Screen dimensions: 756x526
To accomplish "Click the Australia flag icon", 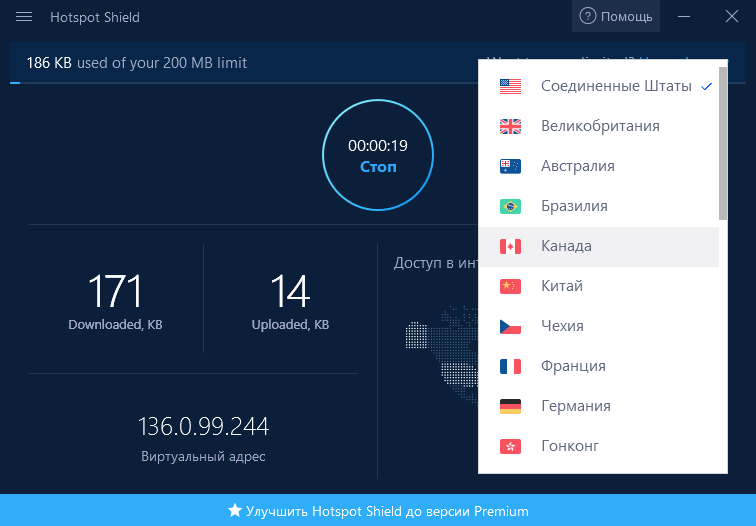I will (510, 166).
